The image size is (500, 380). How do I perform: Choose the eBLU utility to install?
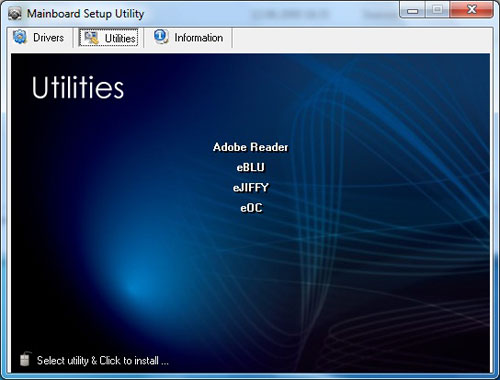coord(250,167)
